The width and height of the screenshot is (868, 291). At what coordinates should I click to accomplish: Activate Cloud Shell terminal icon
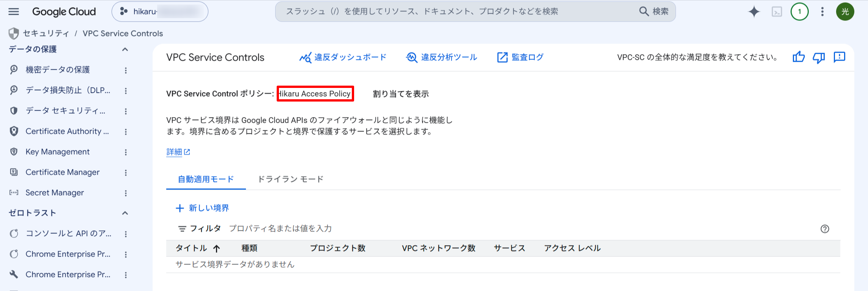tap(777, 12)
